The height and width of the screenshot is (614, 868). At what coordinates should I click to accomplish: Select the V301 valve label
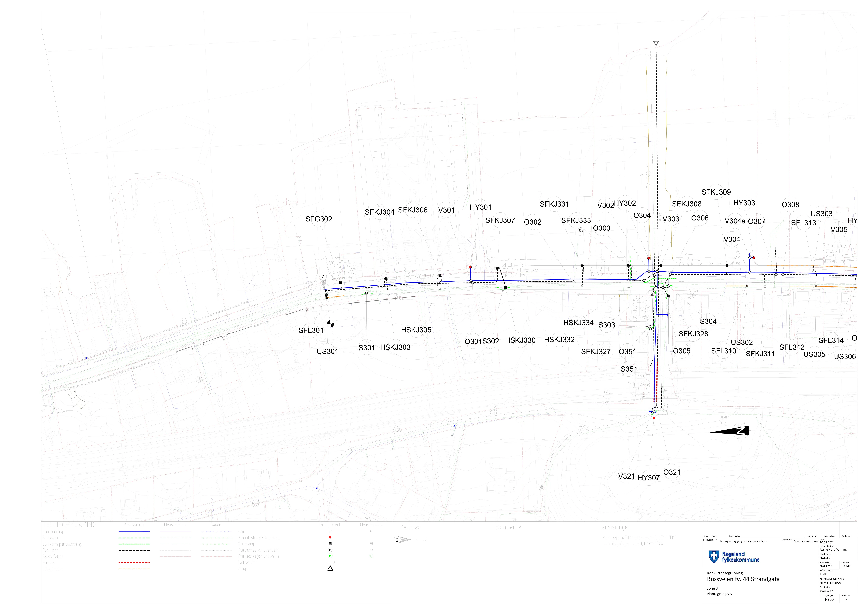pyautogui.click(x=446, y=210)
